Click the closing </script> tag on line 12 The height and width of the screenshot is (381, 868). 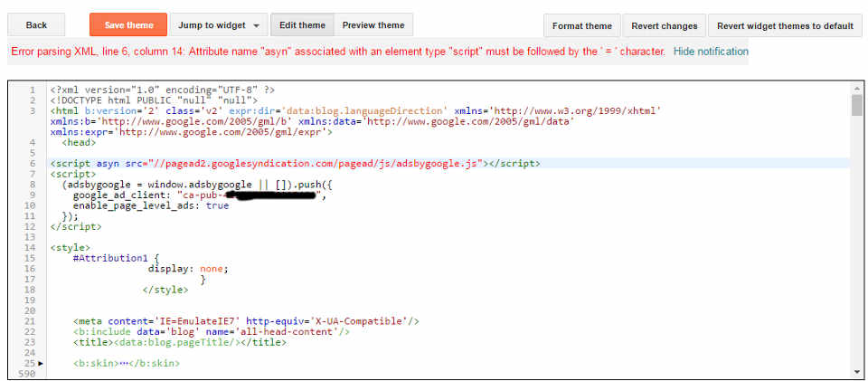75,226
